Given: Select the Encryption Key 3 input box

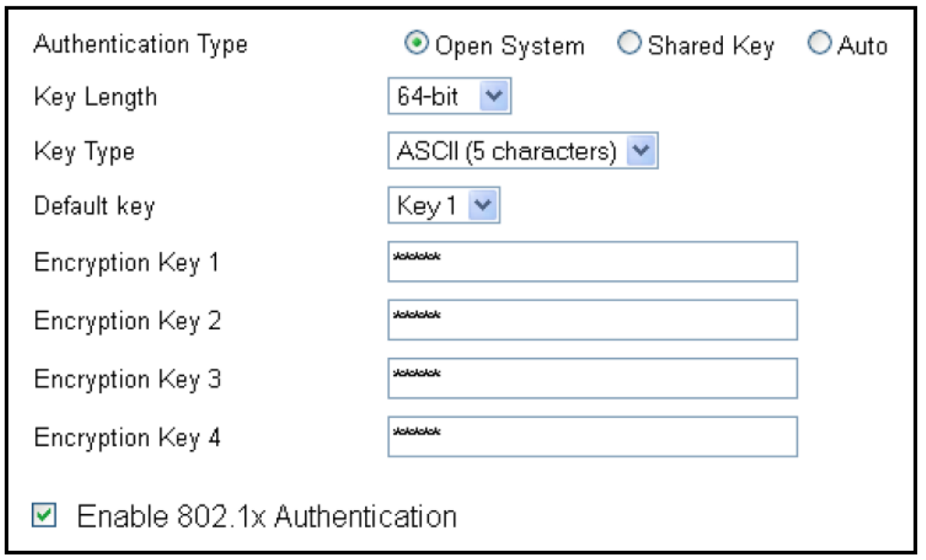Looking at the screenshot, I should [592, 378].
